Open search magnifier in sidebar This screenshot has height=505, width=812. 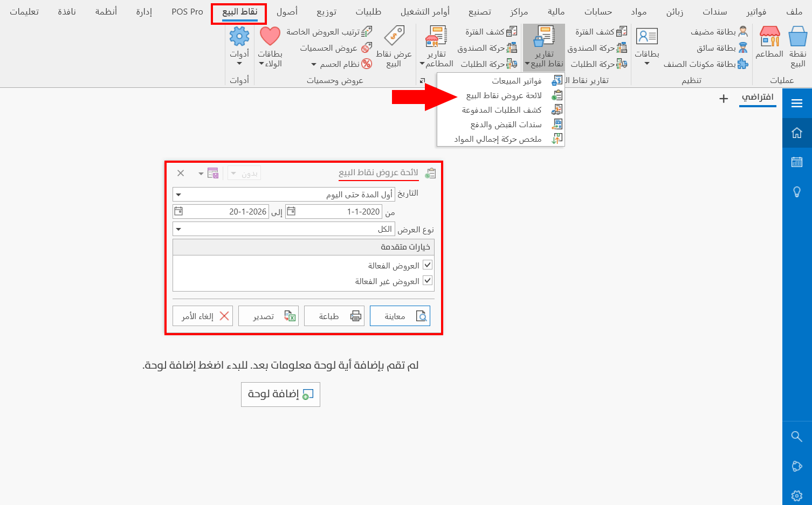[x=797, y=436]
